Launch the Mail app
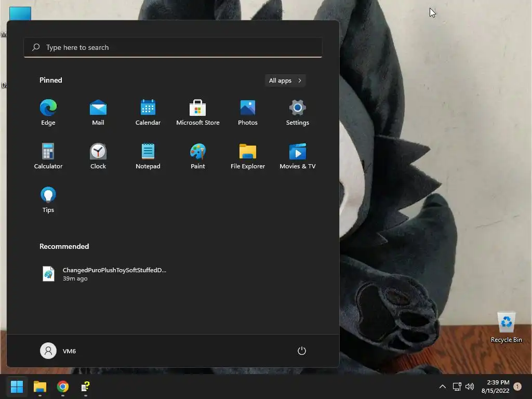The width and height of the screenshot is (532, 399). point(98,113)
